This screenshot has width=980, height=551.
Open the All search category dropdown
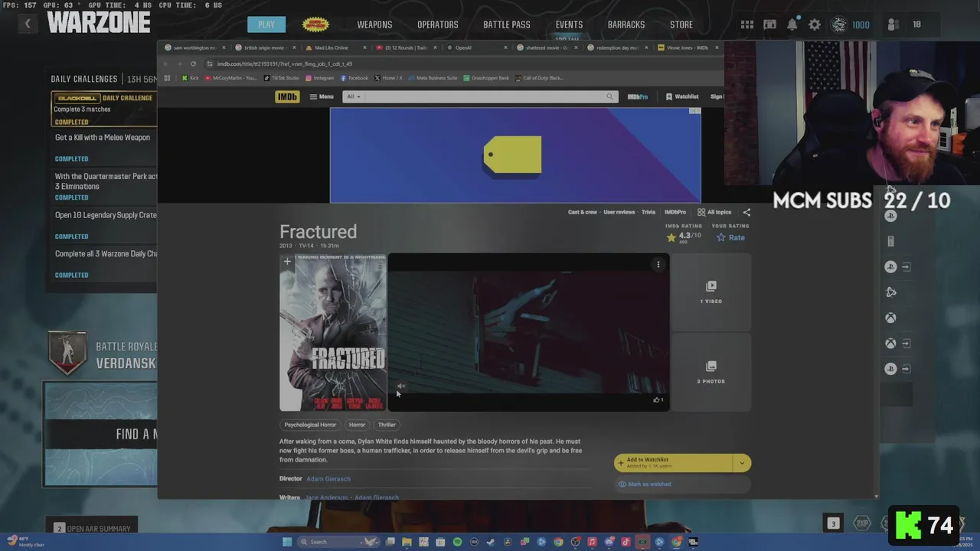tap(353, 96)
